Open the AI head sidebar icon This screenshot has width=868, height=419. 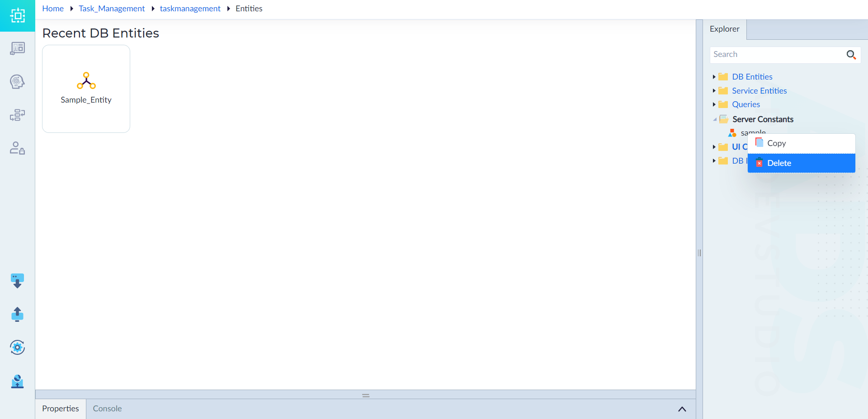tap(17, 82)
